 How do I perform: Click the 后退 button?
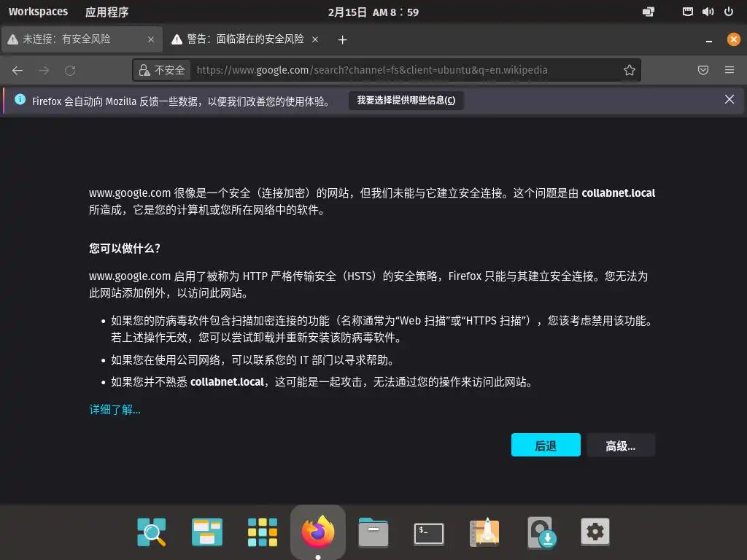pyautogui.click(x=546, y=446)
